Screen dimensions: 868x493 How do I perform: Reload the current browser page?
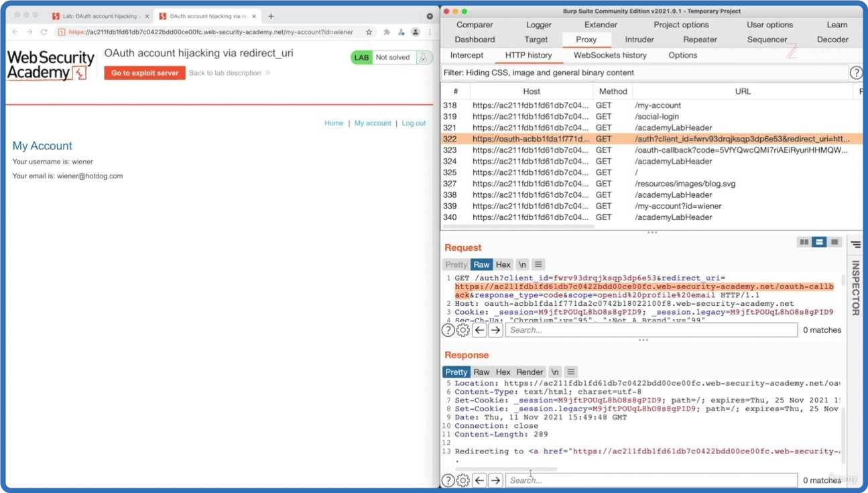click(x=44, y=32)
